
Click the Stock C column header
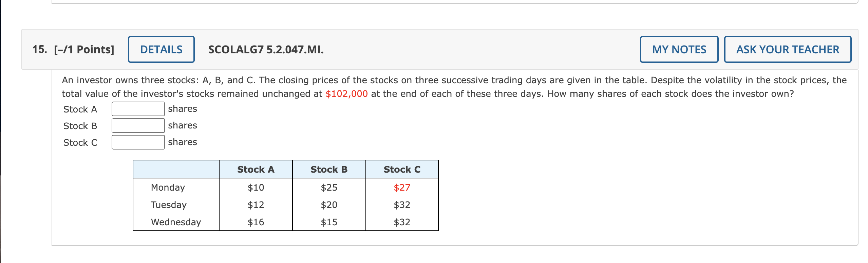coord(402,169)
